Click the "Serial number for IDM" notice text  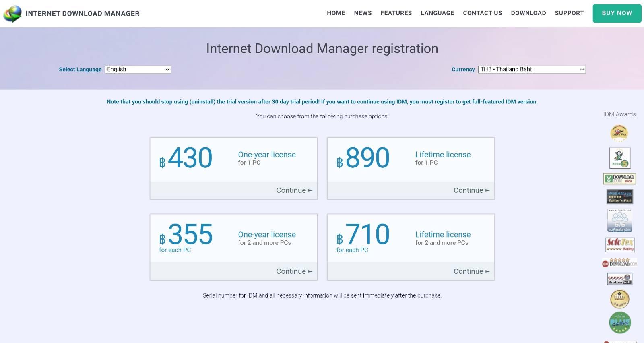pyautogui.click(x=322, y=295)
